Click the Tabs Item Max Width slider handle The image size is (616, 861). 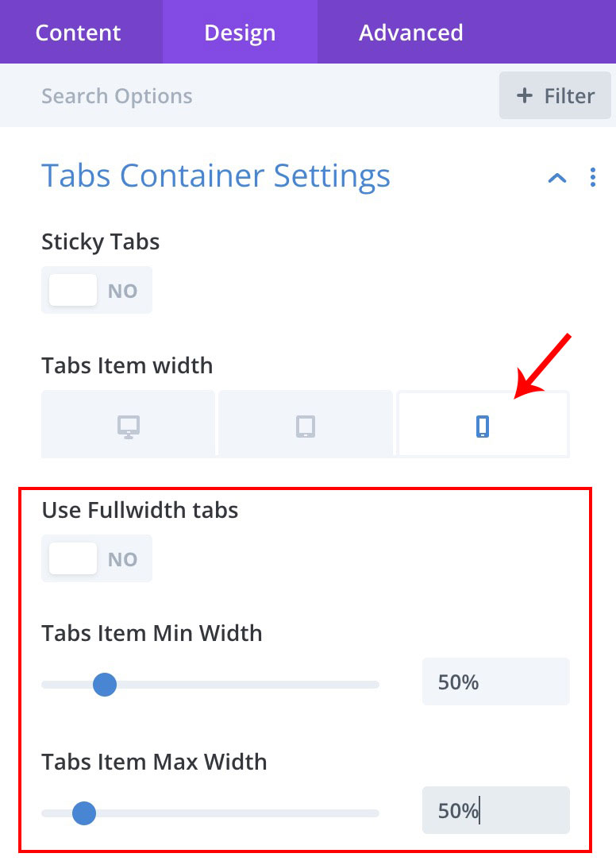click(84, 813)
